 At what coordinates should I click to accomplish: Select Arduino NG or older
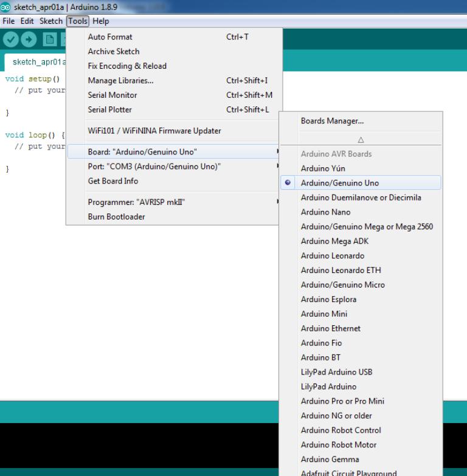(x=361, y=416)
